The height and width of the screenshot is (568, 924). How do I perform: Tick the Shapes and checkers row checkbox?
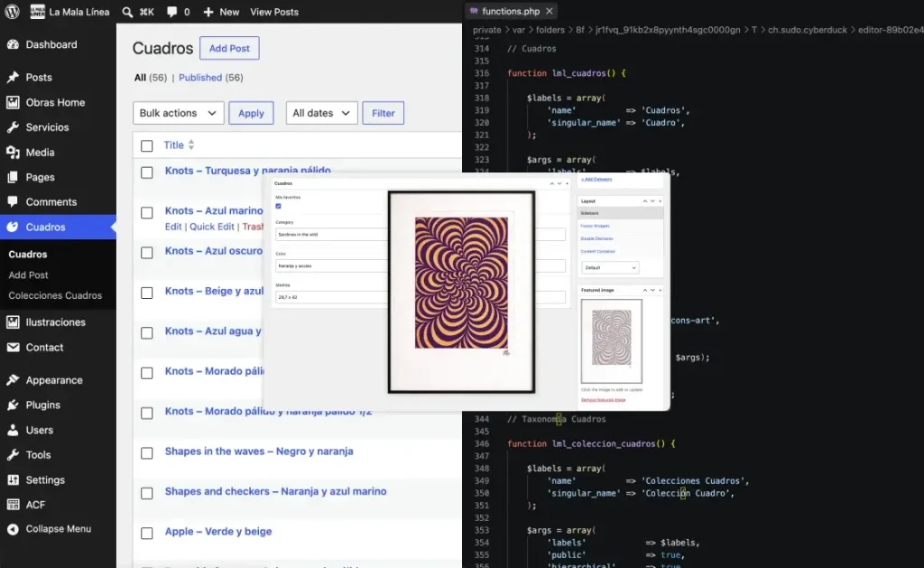click(147, 493)
